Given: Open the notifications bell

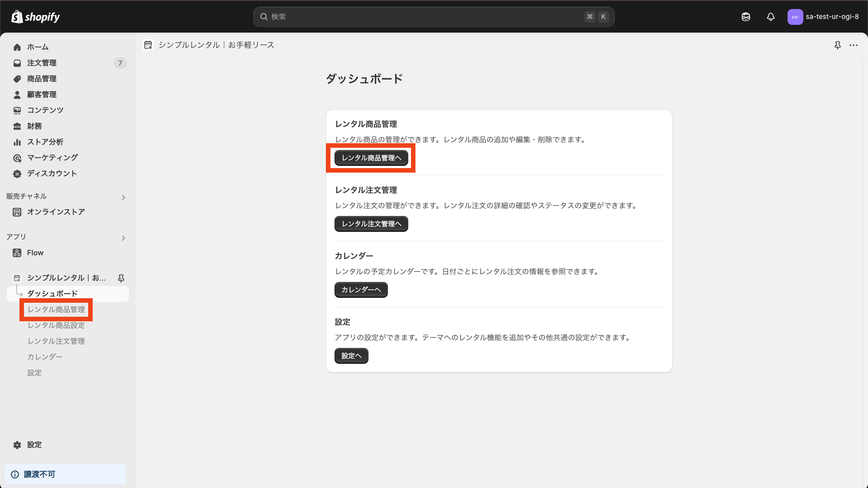Looking at the screenshot, I should coord(770,17).
